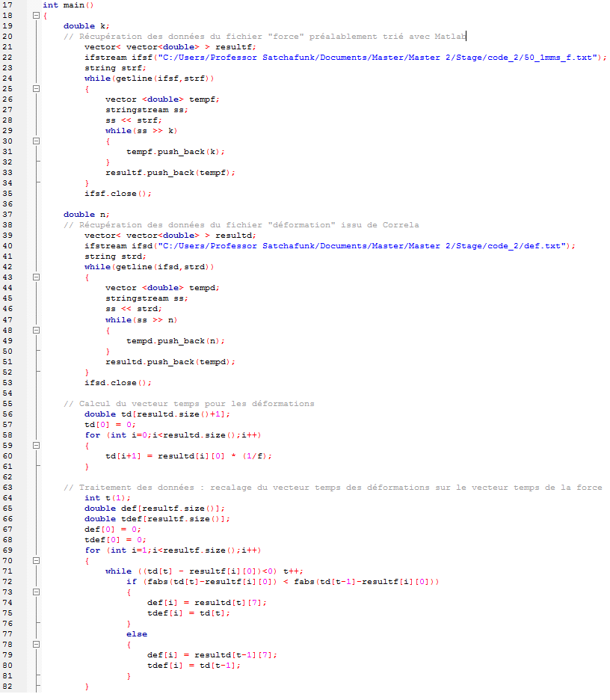Click 'tempd.push_back(n);' line
The height and width of the screenshot is (700, 610).
coord(176,341)
